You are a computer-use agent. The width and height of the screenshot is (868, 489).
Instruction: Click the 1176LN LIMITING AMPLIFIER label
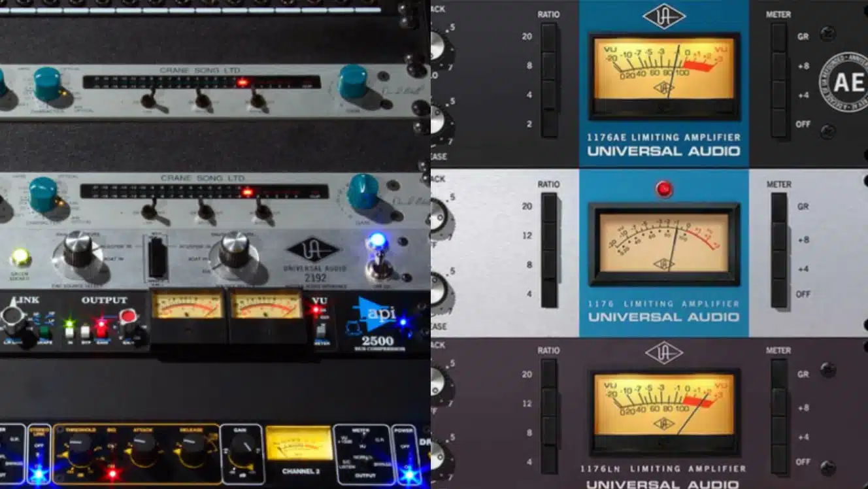point(664,469)
